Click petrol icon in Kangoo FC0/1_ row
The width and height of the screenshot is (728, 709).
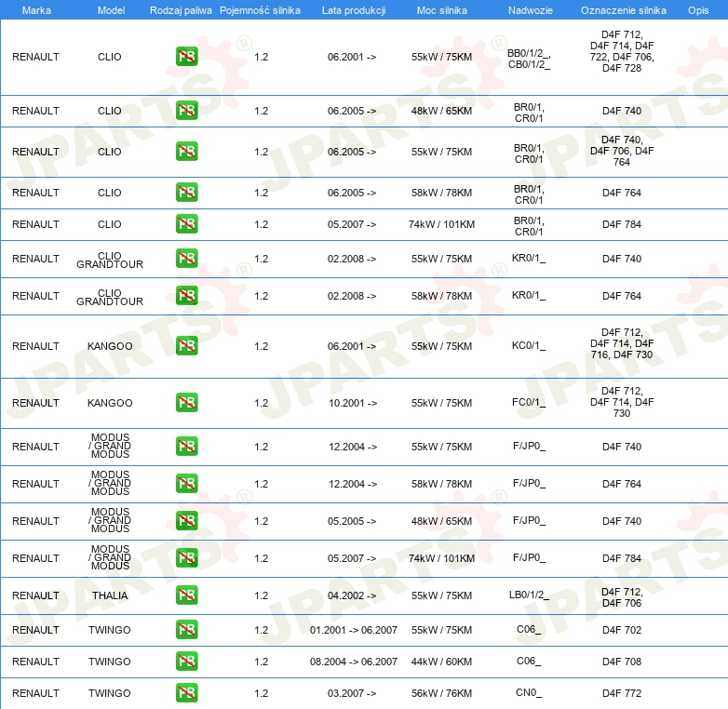coord(186,402)
